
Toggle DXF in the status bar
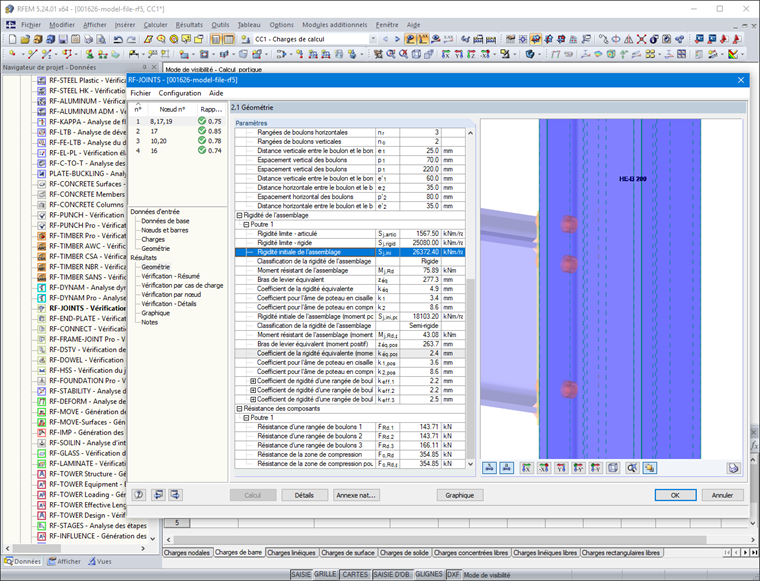(x=453, y=574)
